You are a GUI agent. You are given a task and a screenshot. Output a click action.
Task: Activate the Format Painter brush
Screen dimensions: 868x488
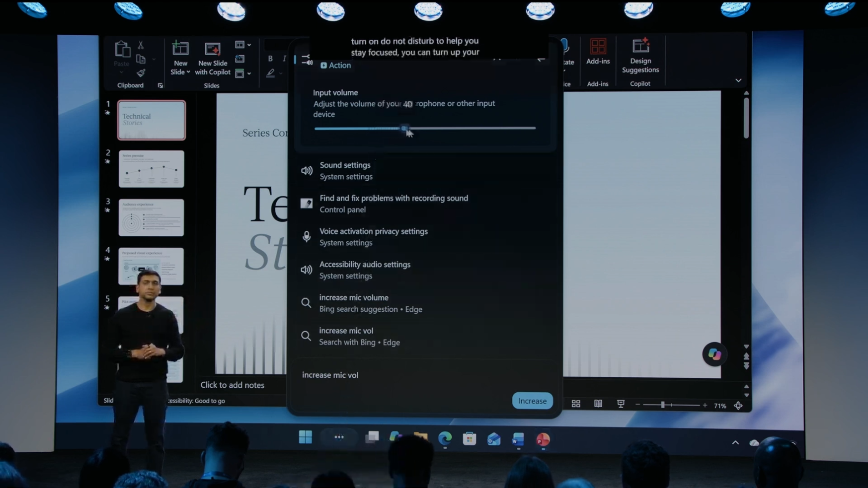tap(141, 73)
